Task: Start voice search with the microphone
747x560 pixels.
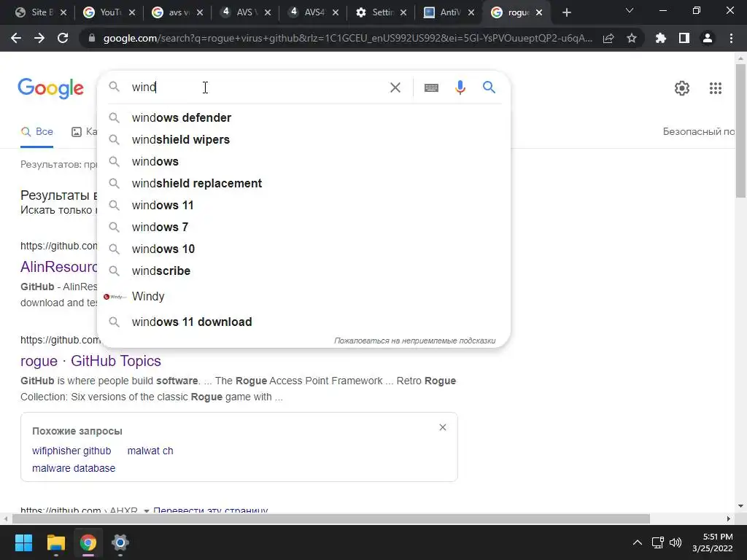Action: click(460, 87)
